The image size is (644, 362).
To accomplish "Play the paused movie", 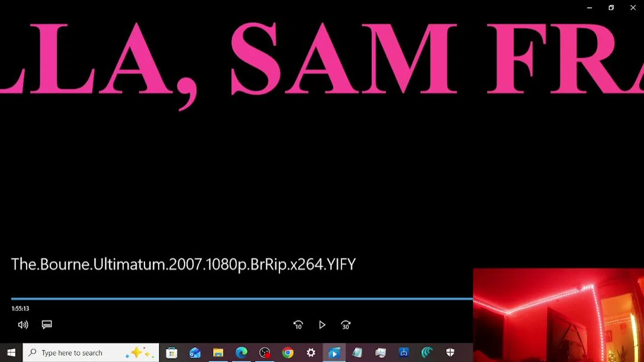I will [x=322, y=325].
